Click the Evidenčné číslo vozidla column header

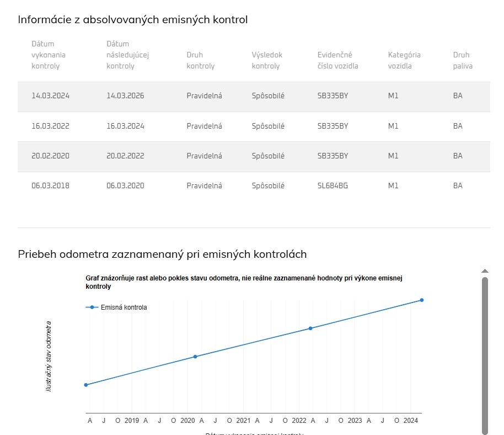coord(337,60)
